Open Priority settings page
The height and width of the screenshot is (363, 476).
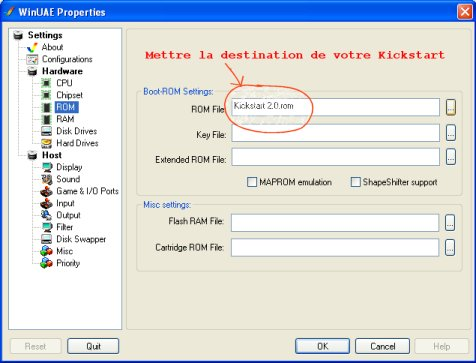coord(68,263)
